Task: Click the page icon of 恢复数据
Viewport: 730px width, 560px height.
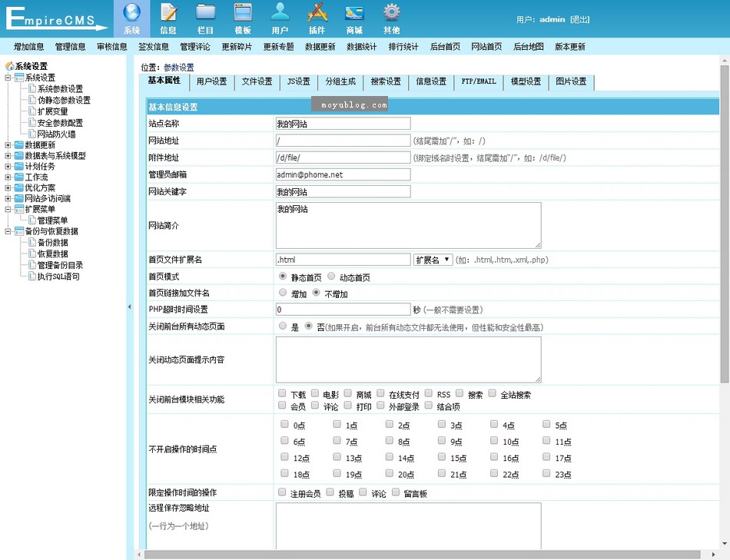Action: [32, 253]
